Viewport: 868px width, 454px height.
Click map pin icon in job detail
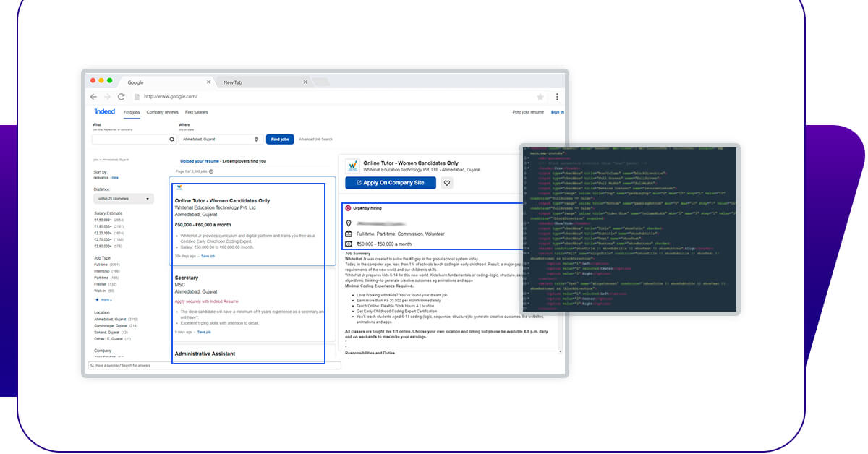(349, 223)
